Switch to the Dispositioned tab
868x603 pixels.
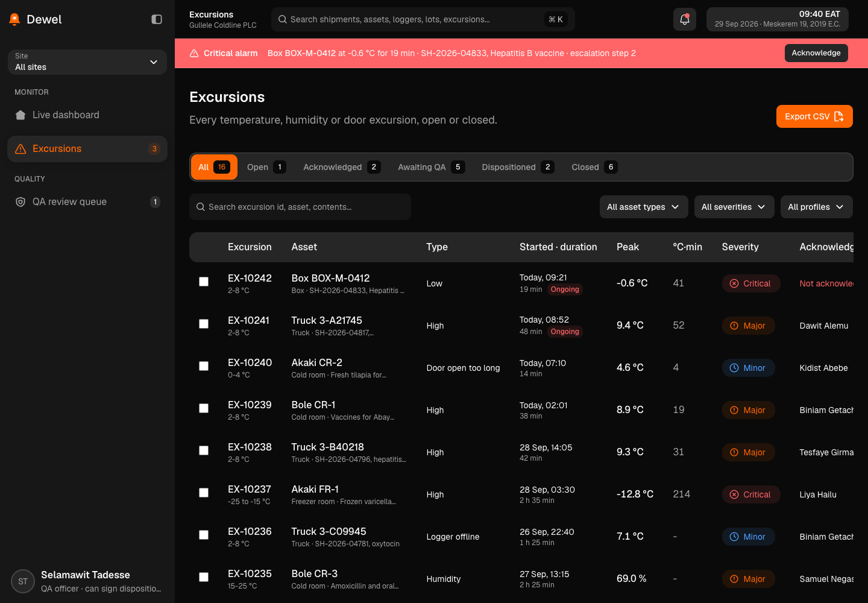point(518,167)
